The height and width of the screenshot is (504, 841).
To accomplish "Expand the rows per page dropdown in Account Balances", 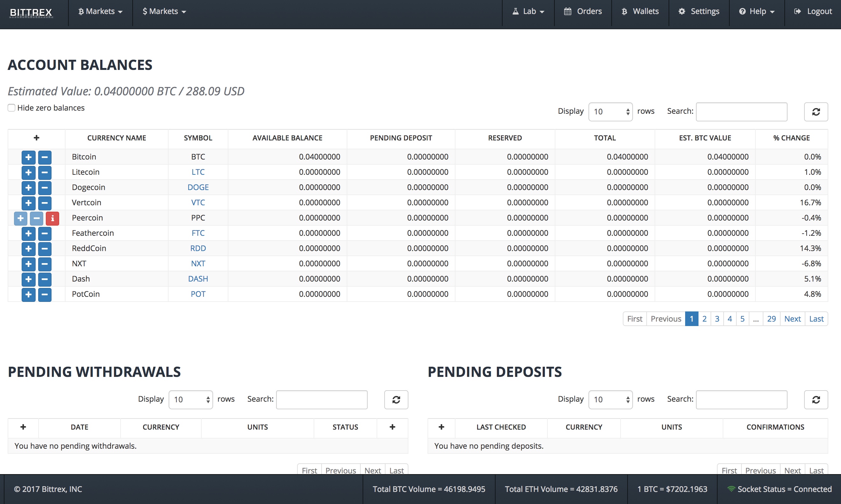I will (x=609, y=110).
